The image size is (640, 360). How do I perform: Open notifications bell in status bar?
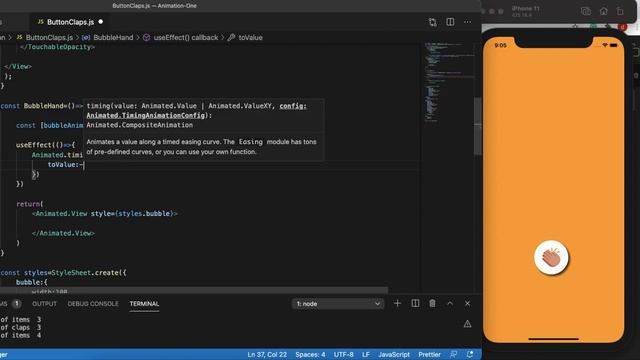click(470, 354)
